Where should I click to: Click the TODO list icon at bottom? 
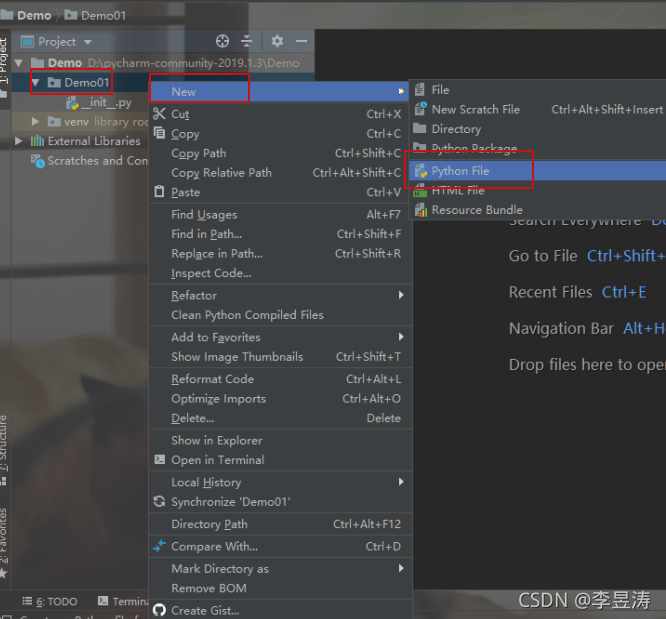click(x=27, y=601)
